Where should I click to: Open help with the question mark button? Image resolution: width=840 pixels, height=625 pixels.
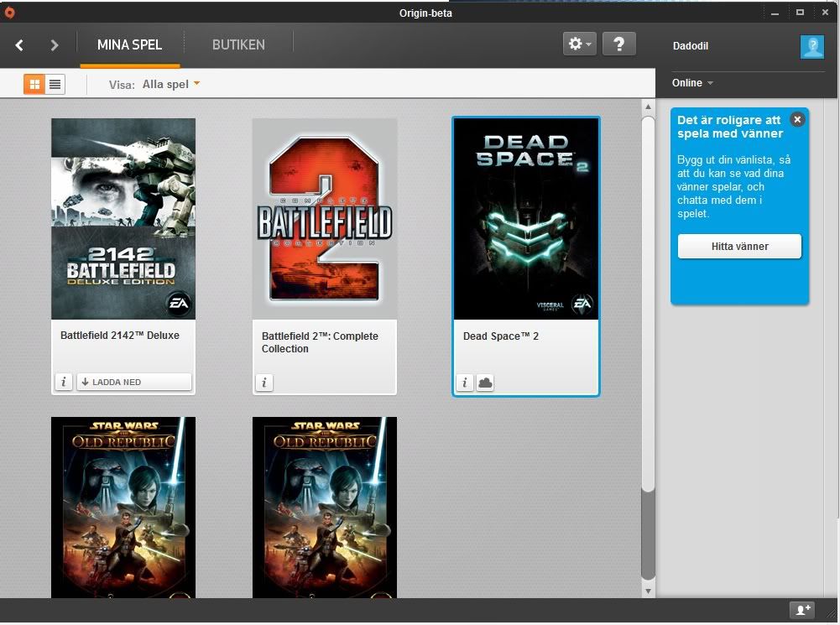[618, 44]
